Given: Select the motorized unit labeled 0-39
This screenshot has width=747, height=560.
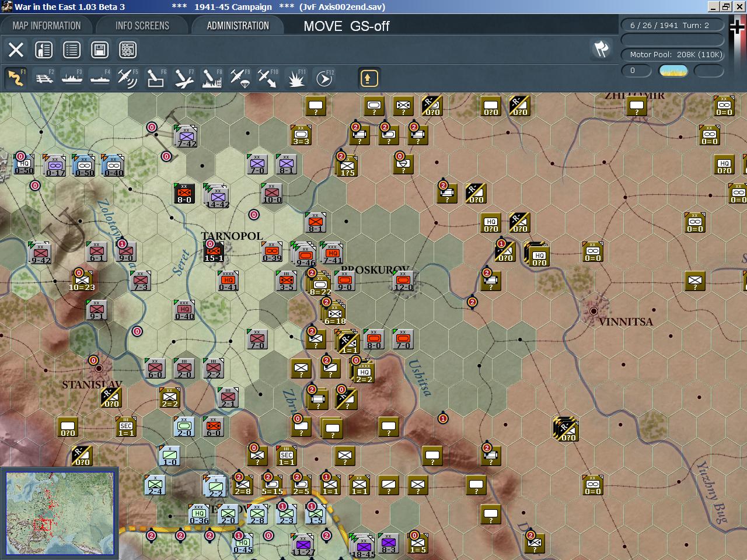Looking at the screenshot, I should pyautogui.click(x=272, y=251).
